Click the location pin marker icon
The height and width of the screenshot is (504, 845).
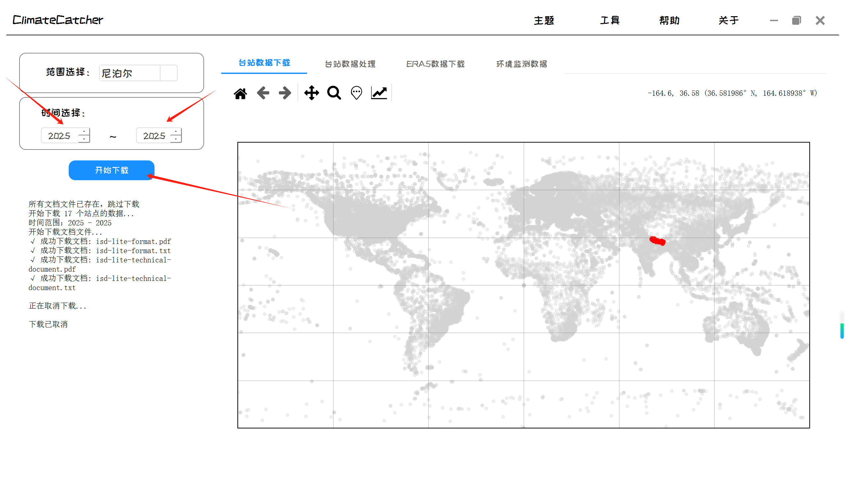point(356,93)
